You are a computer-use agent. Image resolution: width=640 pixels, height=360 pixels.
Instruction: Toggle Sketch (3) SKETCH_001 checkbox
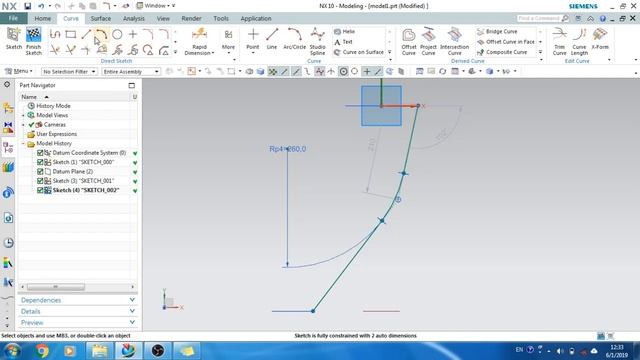click(40, 181)
